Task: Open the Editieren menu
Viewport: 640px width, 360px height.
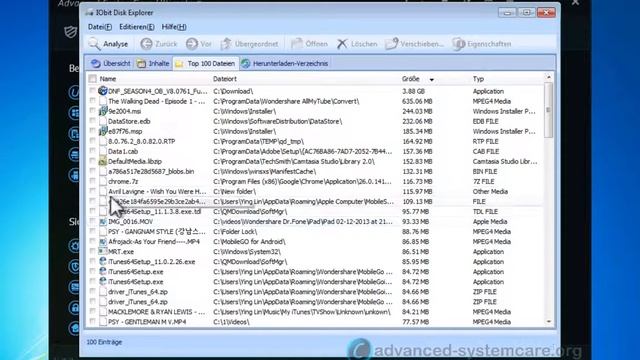Action: (136, 27)
